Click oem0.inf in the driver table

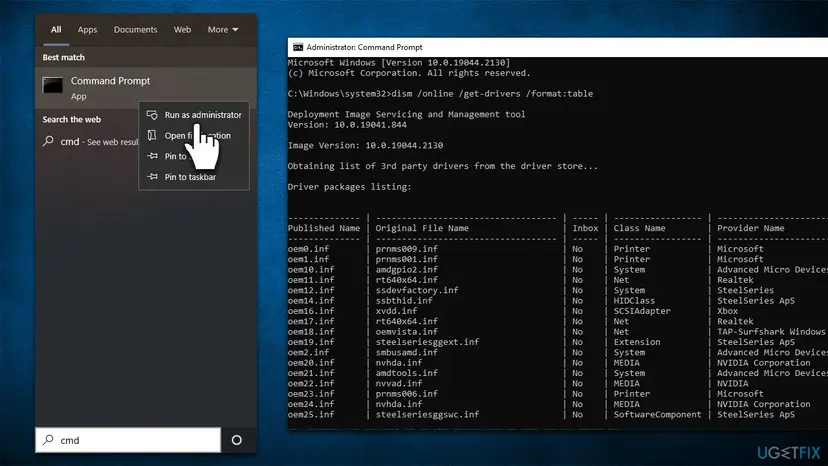click(308, 249)
